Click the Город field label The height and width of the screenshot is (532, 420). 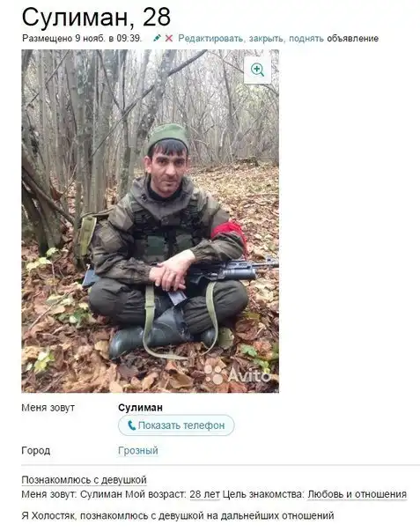[x=36, y=451]
